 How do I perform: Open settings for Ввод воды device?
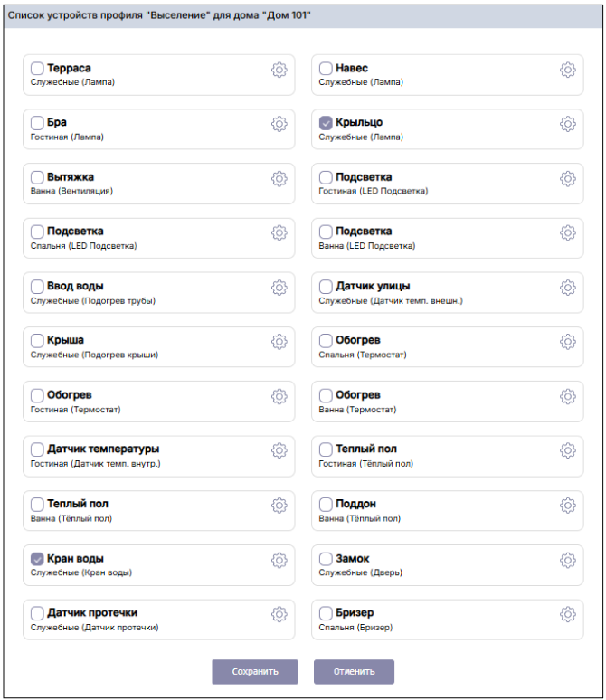click(x=279, y=288)
